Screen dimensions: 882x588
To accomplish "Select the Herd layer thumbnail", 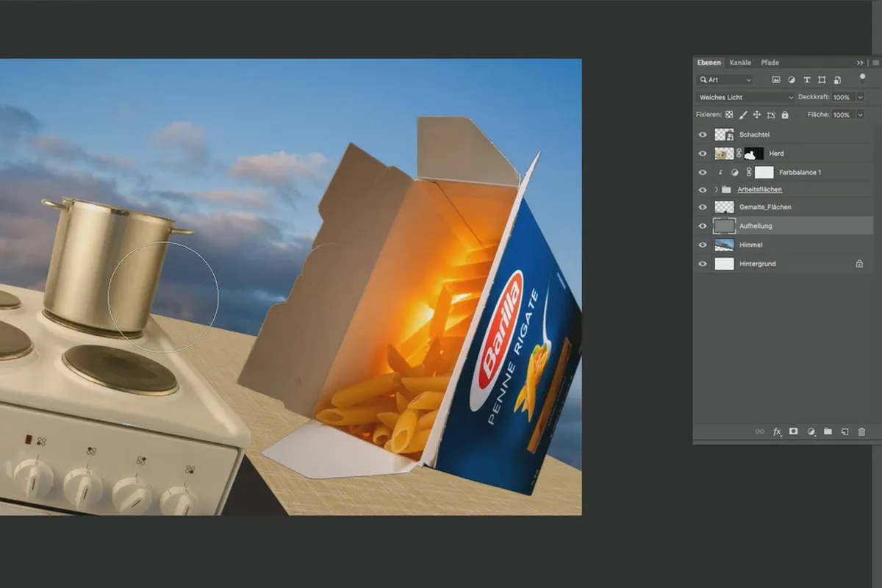I will pyautogui.click(x=725, y=153).
